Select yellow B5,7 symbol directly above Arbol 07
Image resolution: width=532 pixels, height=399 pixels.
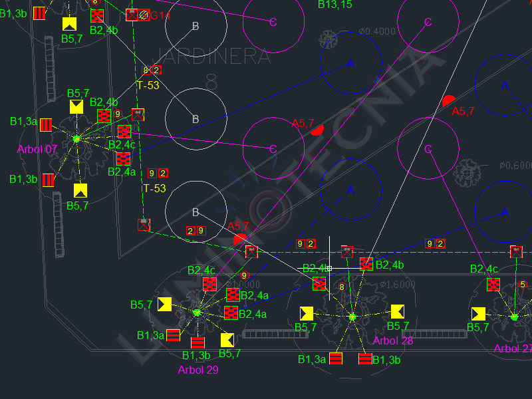pos(76,107)
